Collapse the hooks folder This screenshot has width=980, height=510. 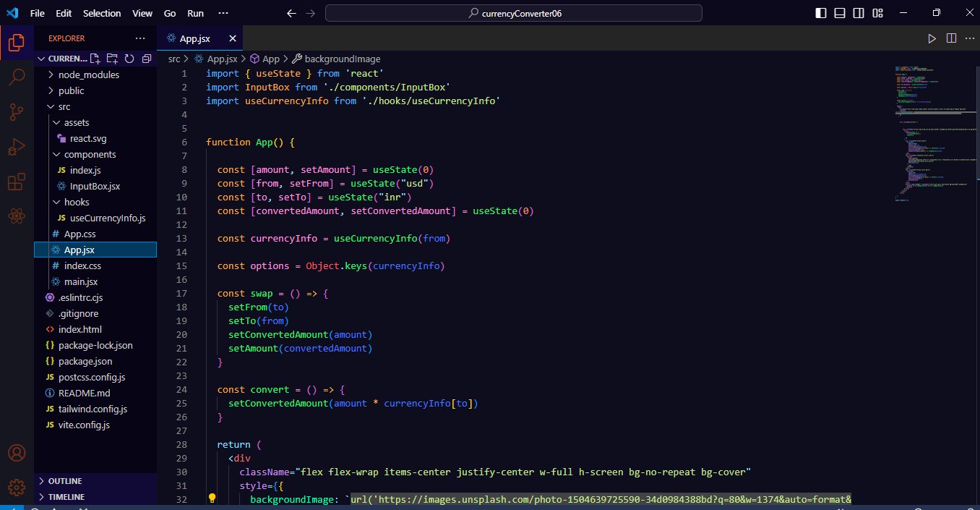click(x=76, y=202)
